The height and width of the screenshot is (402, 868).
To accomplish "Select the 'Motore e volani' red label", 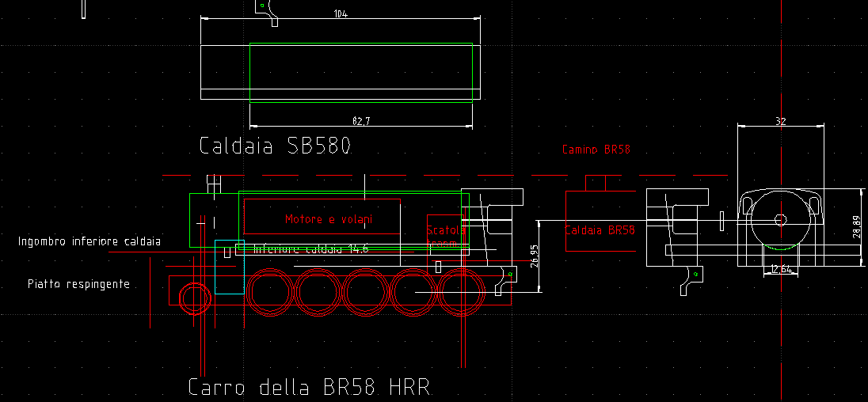I will click(x=329, y=218).
